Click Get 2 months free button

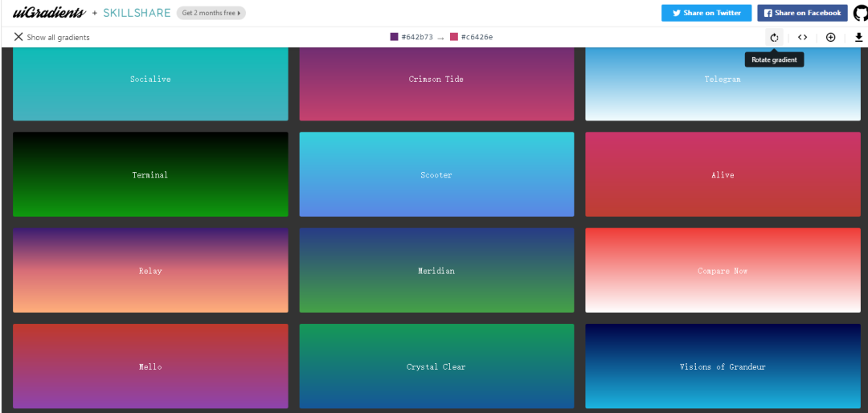(211, 13)
